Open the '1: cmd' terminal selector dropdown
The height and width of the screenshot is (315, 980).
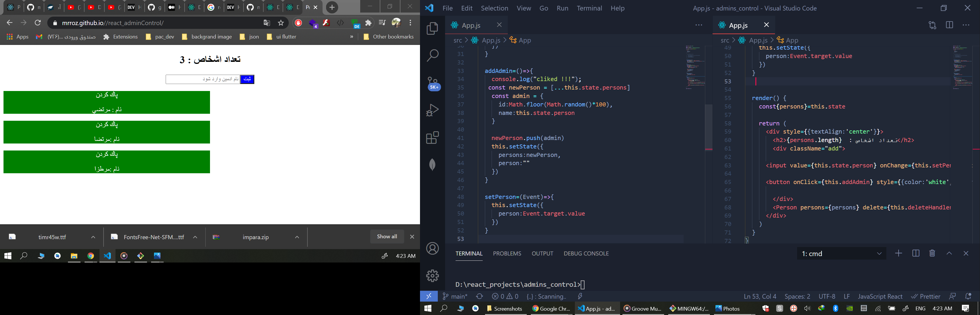pyautogui.click(x=879, y=253)
